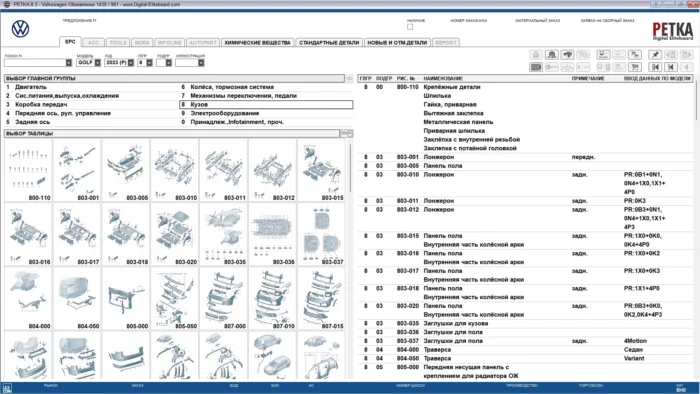Open illustration thumbnail 800-110
This screenshot has height=394, width=700.
coord(28,170)
